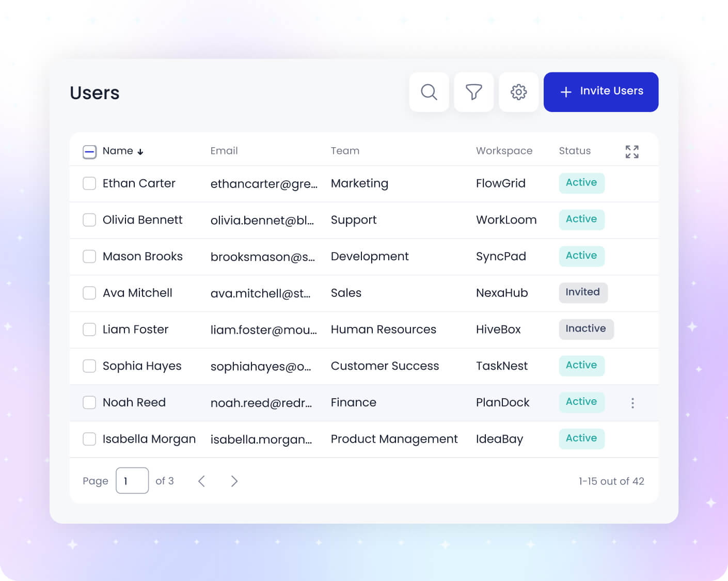The image size is (728, 581).
Task: Open the filter funnel button
Action: coord(473,92)
